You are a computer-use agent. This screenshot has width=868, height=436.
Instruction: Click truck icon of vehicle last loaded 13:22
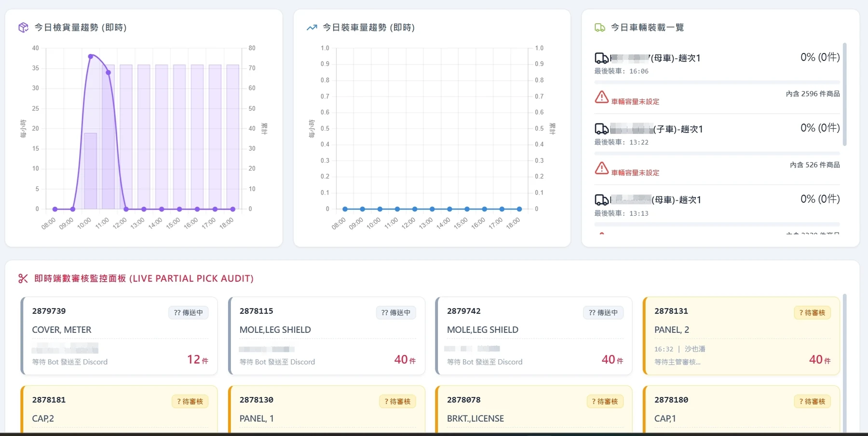601,129
